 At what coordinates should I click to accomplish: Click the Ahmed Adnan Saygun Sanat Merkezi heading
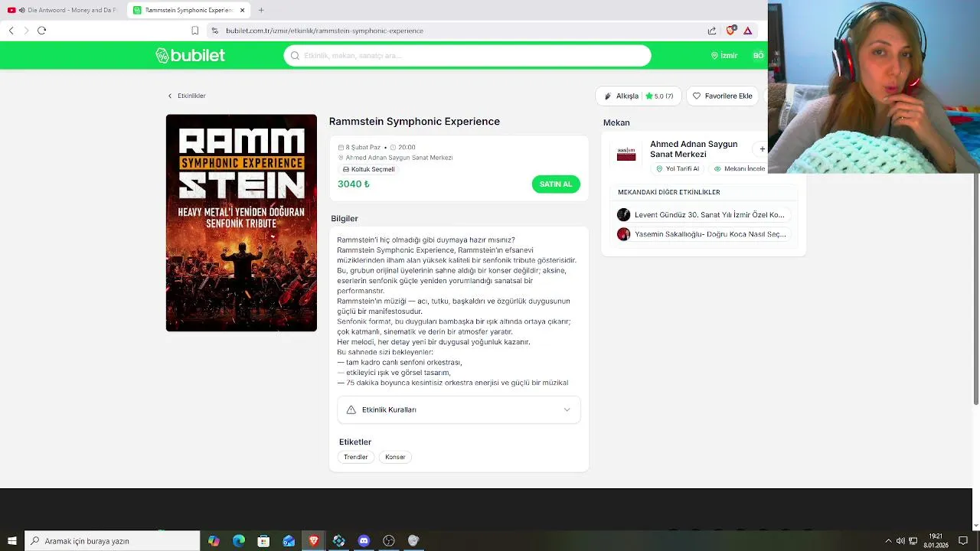(694, 149)
